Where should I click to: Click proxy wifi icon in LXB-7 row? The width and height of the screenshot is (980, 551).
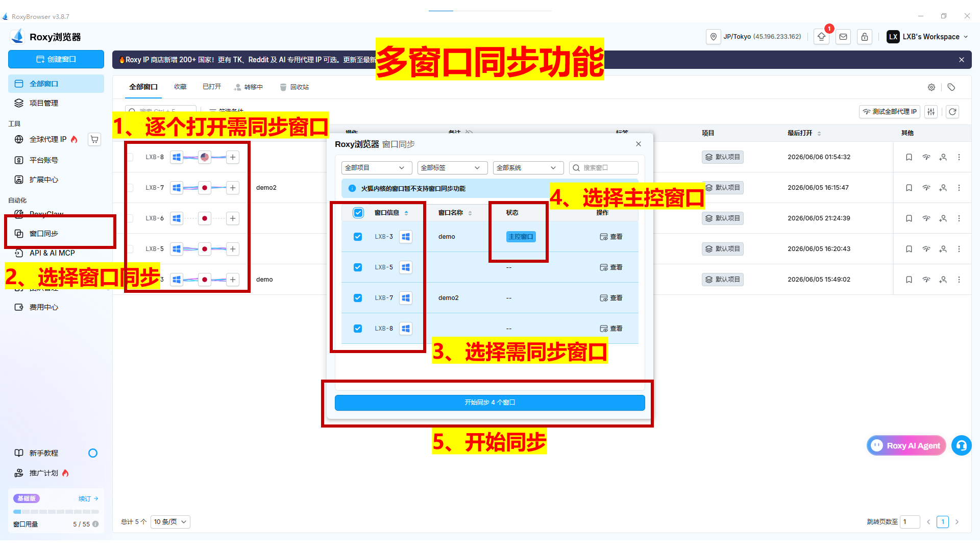[926, 188]
